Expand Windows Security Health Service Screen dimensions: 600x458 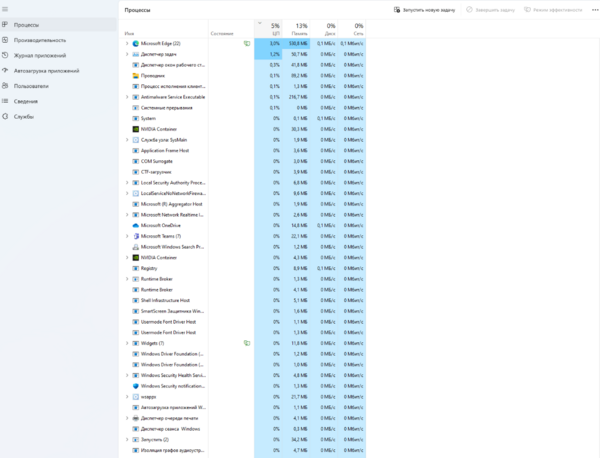pos(127,375)
